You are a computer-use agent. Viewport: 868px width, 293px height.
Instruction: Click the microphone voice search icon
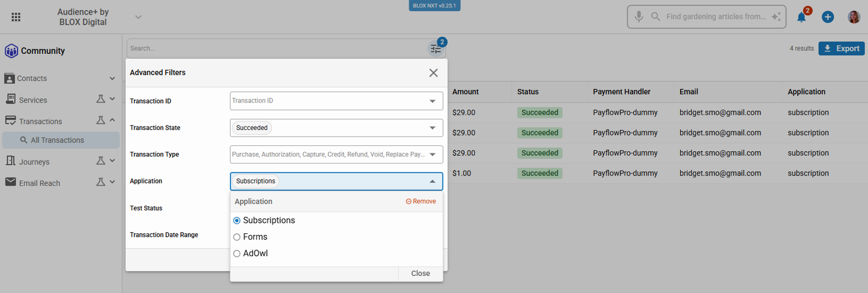(x=639, y=17)
